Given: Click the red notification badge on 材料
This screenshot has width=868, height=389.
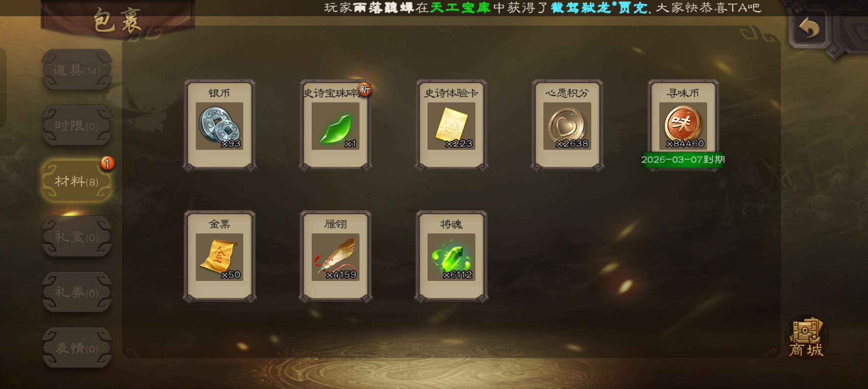Looking at the screenshot, I should pos(107,163).
